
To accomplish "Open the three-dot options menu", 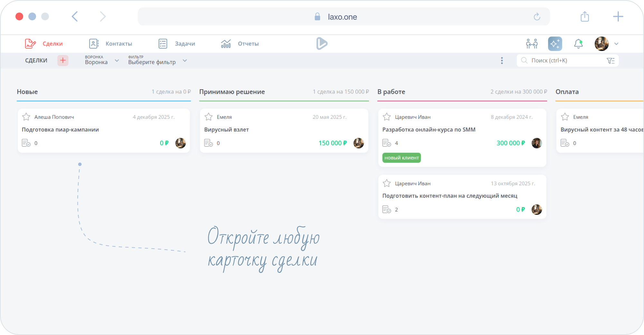I will [x=502, y=61].
